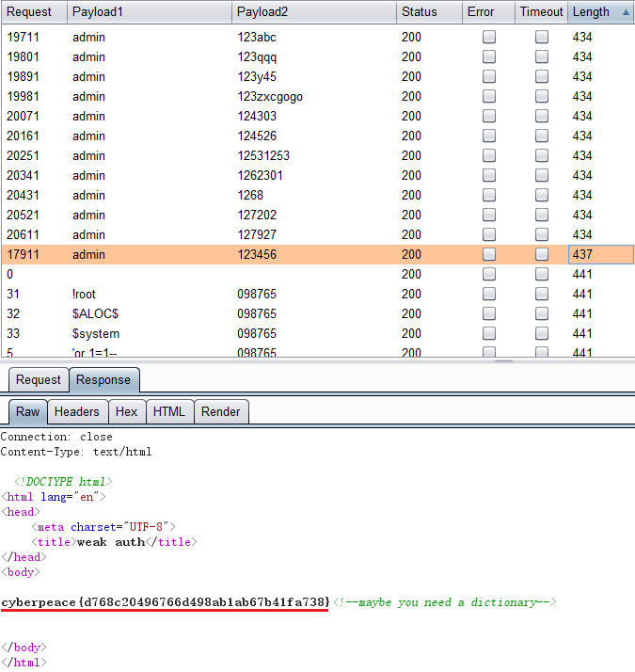Sort by the Payload1 column header
Viewport: 635px width, 672px height.
[x=99, y=12]
